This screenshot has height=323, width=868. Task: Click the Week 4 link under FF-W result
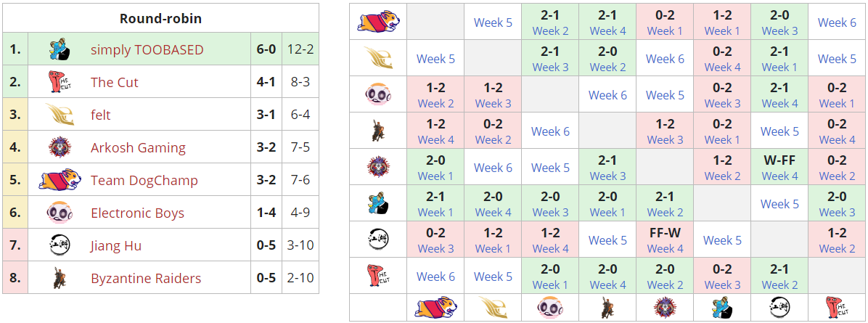665,248
